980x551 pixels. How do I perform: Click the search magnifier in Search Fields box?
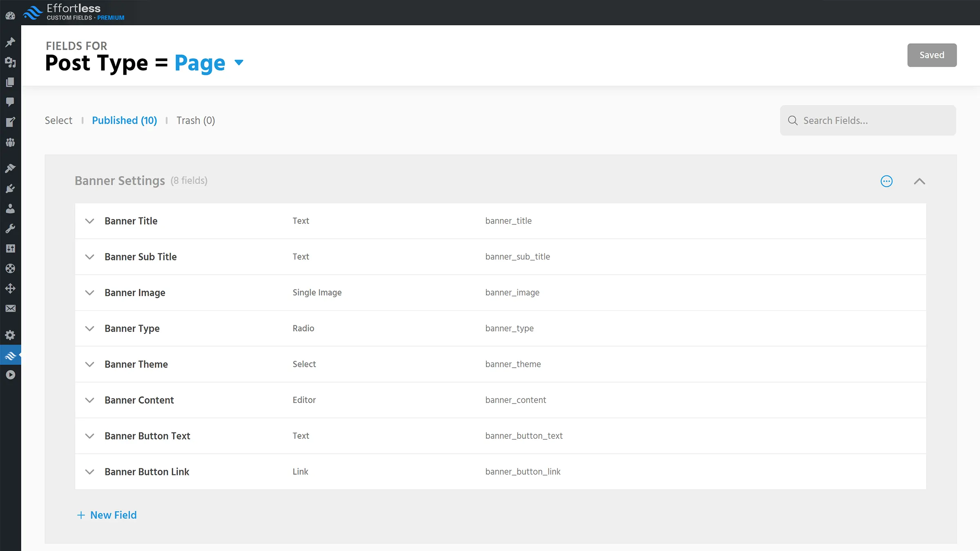[x=793, y=120]
